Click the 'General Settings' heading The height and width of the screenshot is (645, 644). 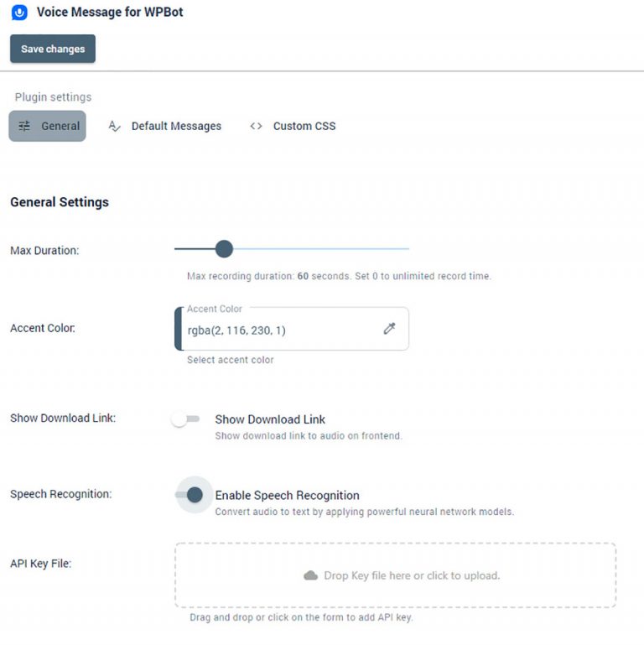(x=60, y=202)
